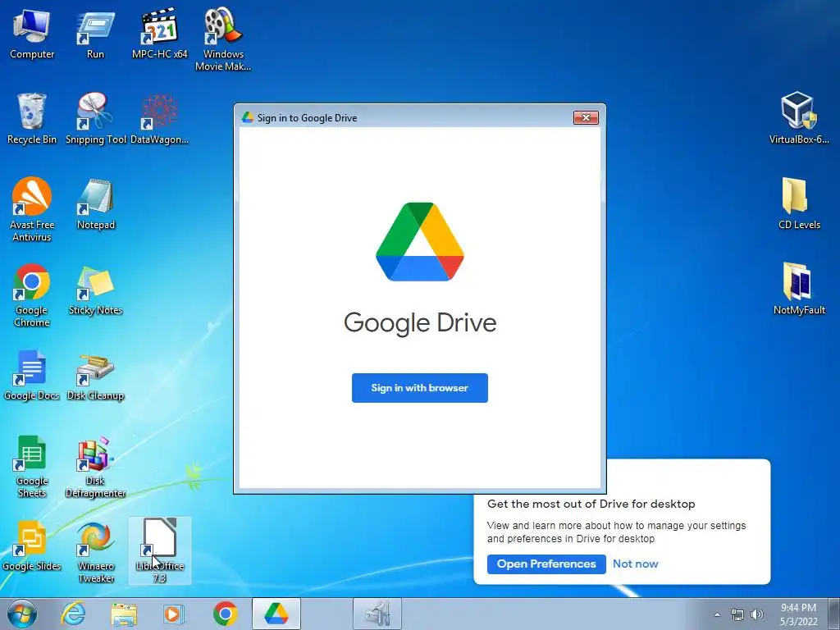Image resolution: width=840 pixels, height=630 pixels.
Task: Select the LibreOffice 7.3 desktop icon
Action: coord(159,551)
